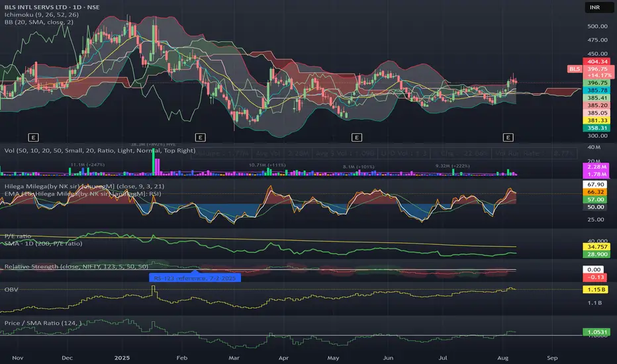Click the +14.17% change label
Image resolution: width=617 pixels, height=364 pixels.
pyautogui.click(x=599, y=75)
